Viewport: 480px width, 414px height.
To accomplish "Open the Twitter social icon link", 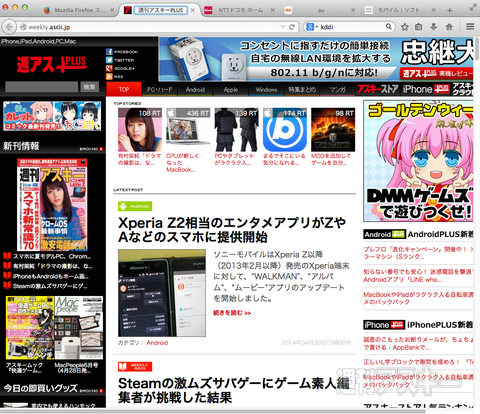I will 120,60.
